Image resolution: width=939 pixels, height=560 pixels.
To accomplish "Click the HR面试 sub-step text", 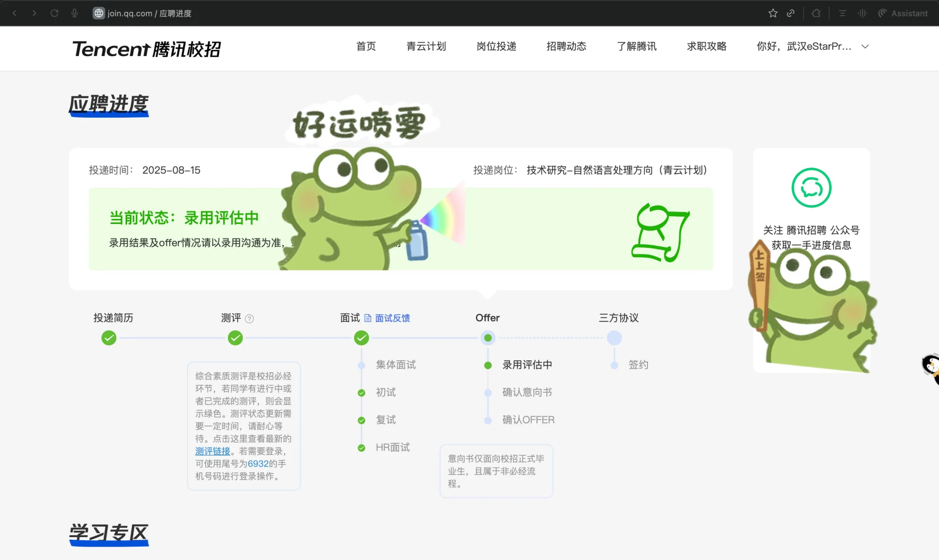I will (393, 447).
